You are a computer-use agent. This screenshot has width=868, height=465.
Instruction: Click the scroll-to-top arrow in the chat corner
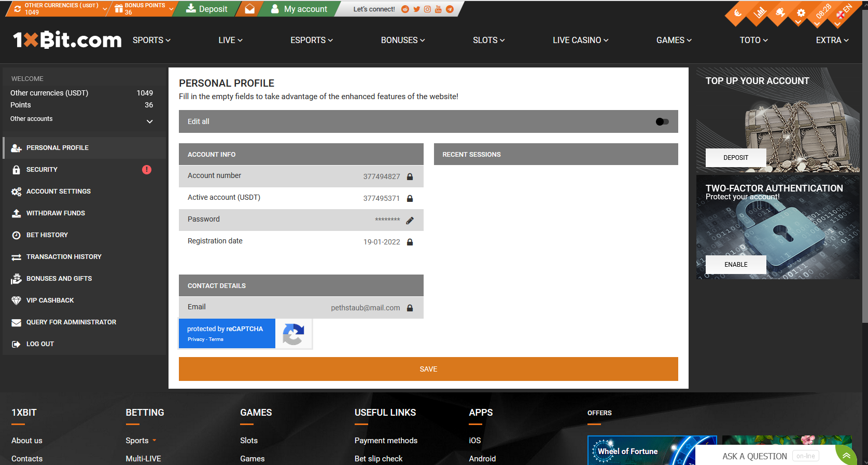pos(846,456)
